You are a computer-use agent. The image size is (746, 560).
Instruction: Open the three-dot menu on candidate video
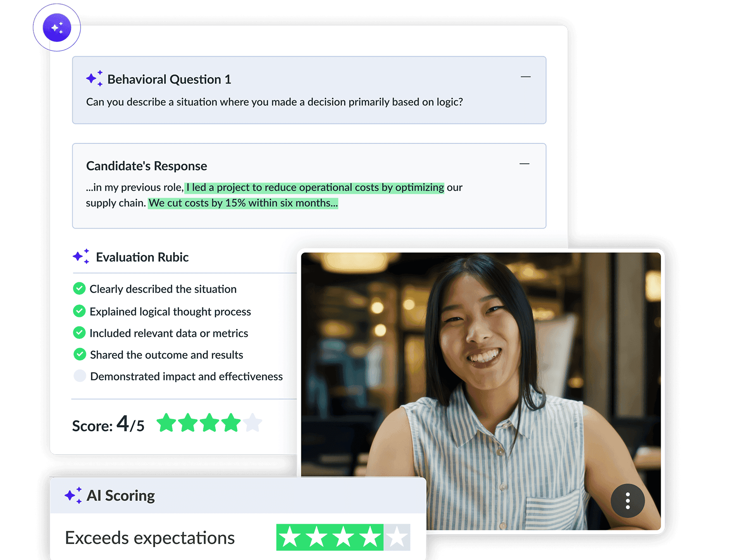[627, 500]
